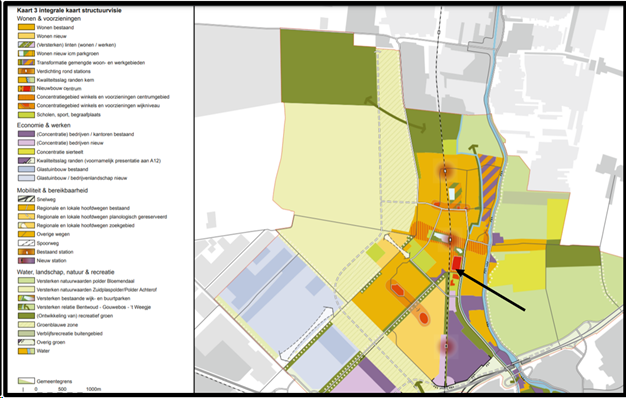Click the 'Wonen & voorzieningen' heading
Screen dimensions: 626x398
49,19
